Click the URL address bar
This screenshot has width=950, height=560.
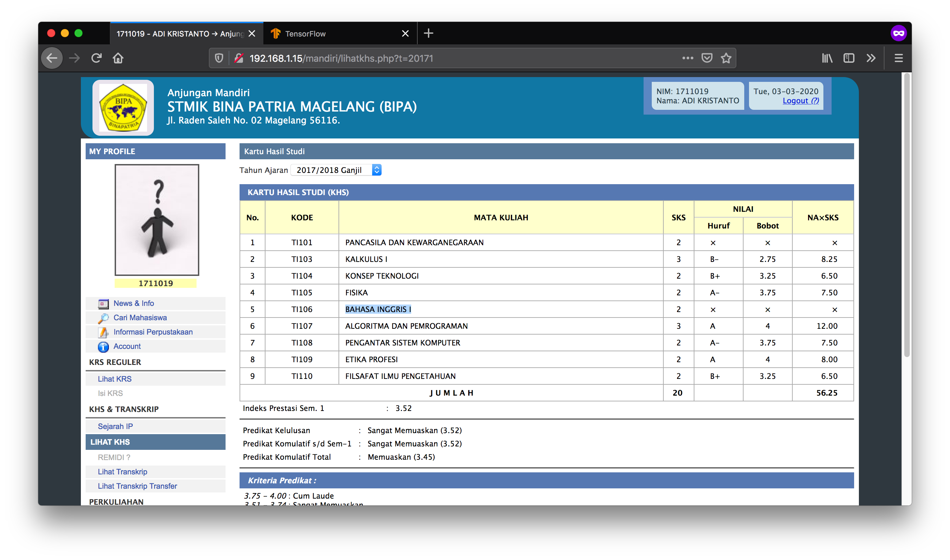point(453,58)
